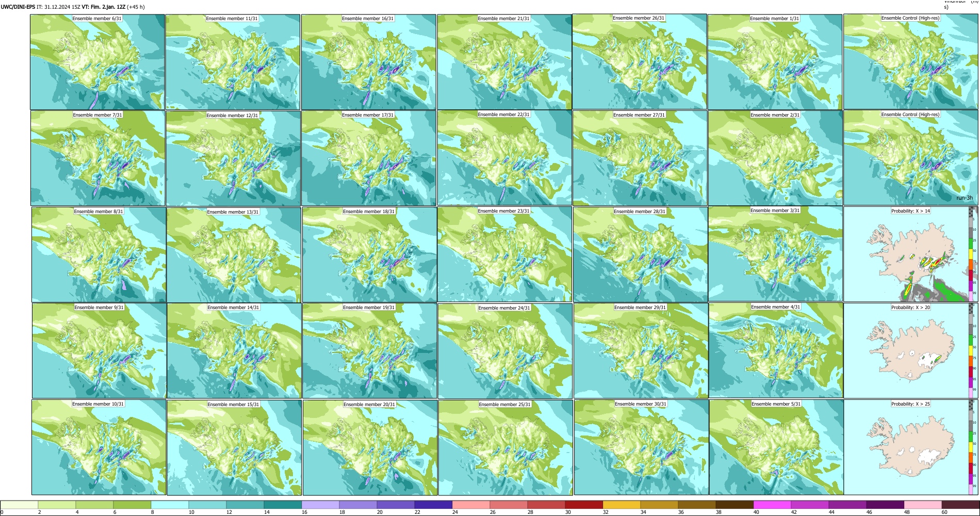980x516 pixels.
Task: Click Ensemble member 18/31 wind map
Action: [x=370, y=255]
